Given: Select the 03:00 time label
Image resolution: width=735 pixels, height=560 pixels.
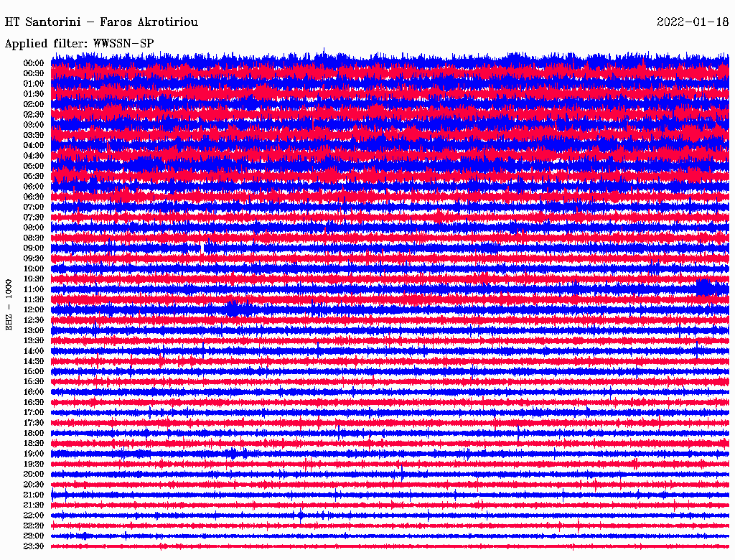Looking at the screenshot, I should [x=34, y=125].
